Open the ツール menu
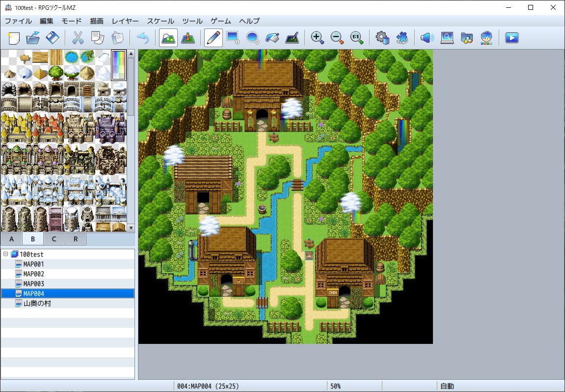565x392 pixels. click(192, 21)
